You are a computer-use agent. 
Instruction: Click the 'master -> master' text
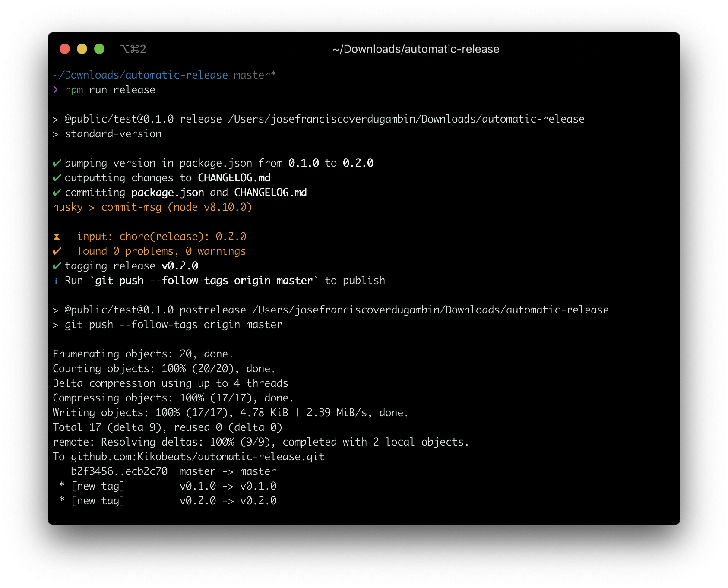228,471
